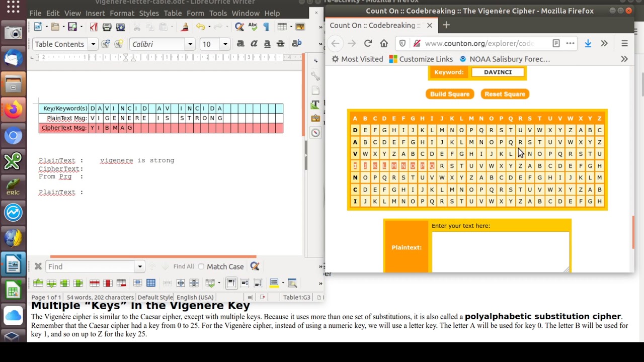
Task: Click the Build Square button
Action: (450, 94)
